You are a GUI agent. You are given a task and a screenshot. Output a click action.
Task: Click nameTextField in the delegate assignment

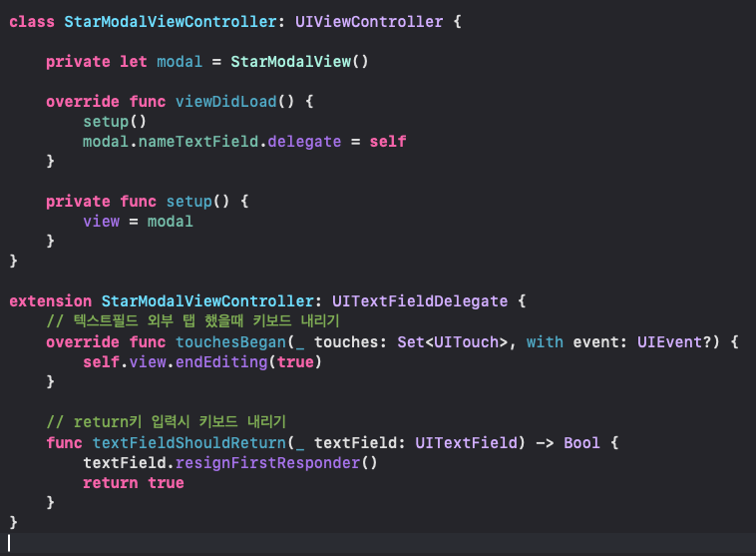[x=198, y=142]
